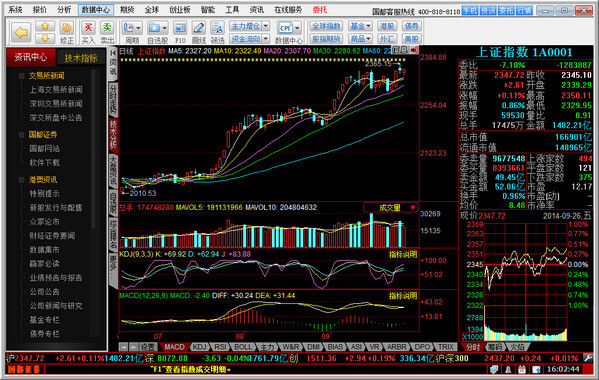Click the 全球指数 button
Screen dimensions: 599x380
326,26
